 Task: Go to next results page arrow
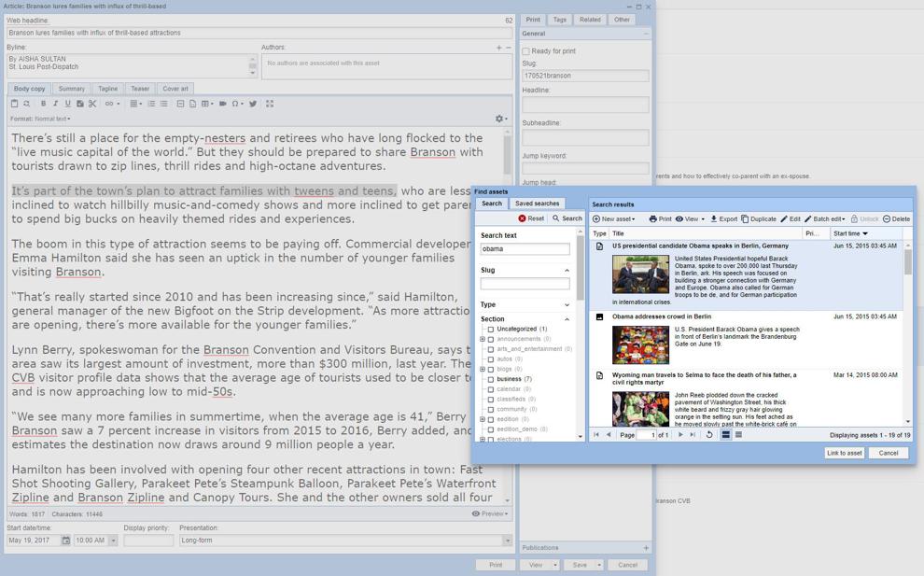[x=680, y=434]
